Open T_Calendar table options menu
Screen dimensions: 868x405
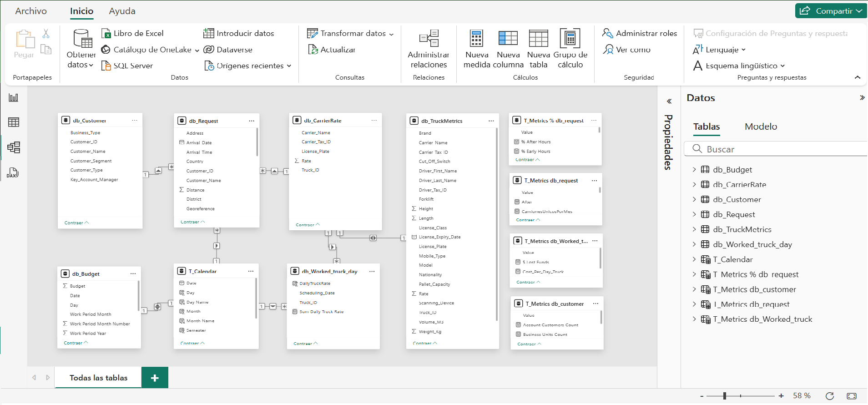251,271
